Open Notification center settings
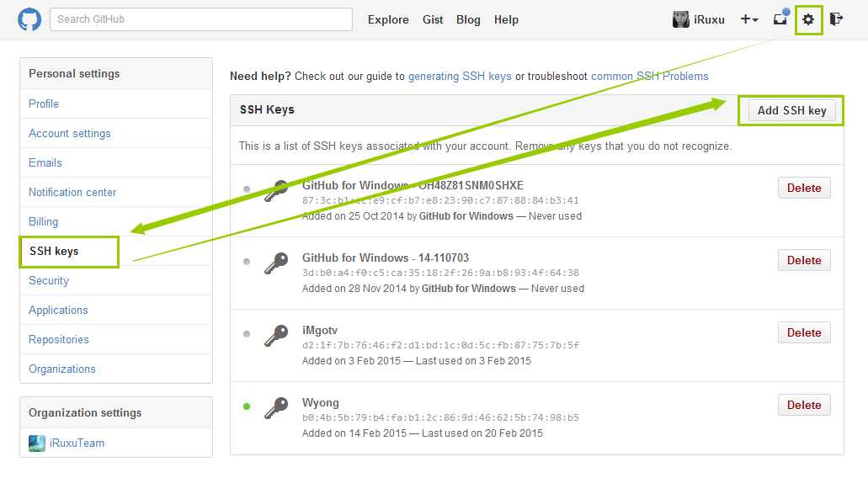 (72, 192)
